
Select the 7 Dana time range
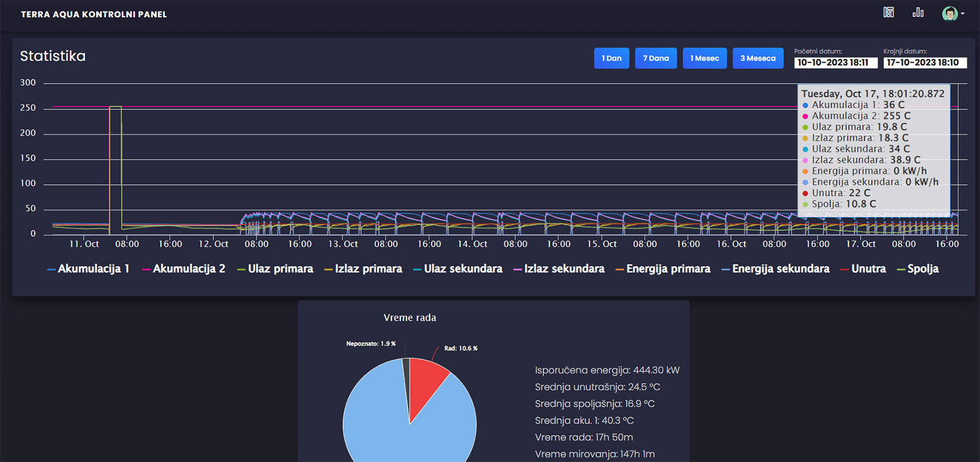(656, 58)
